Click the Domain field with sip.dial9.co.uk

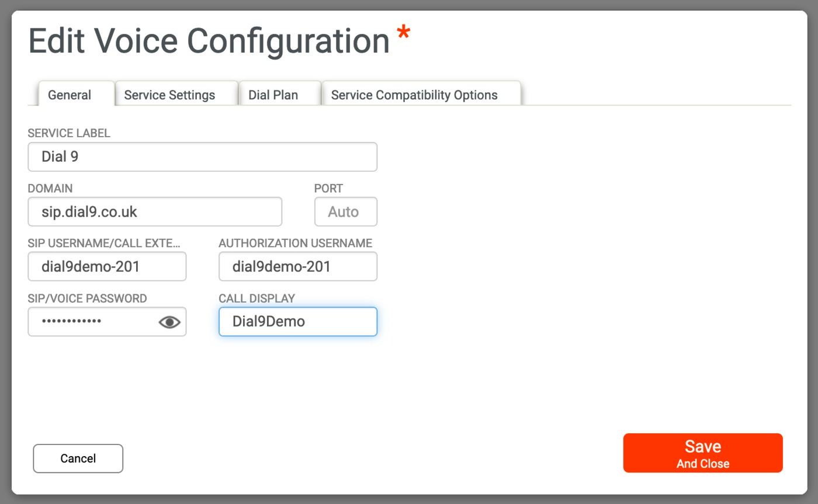pos(155,211)
